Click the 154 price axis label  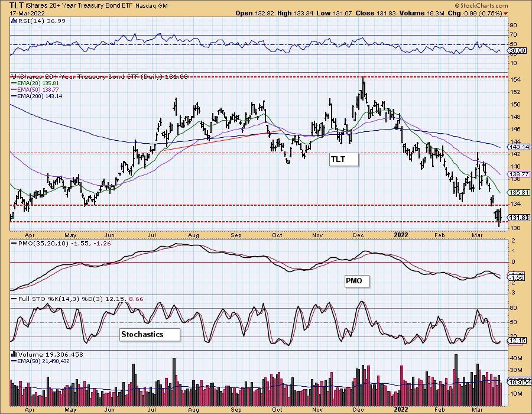(x=516, y=79)
